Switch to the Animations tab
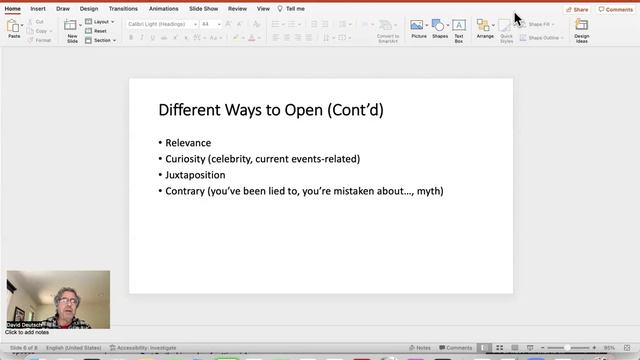640x360 pixels. 164,9
